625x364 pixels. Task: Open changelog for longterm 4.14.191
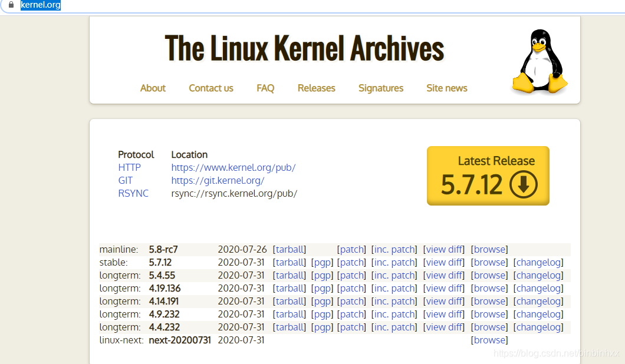pyautogui.click(x=538, y=301)
